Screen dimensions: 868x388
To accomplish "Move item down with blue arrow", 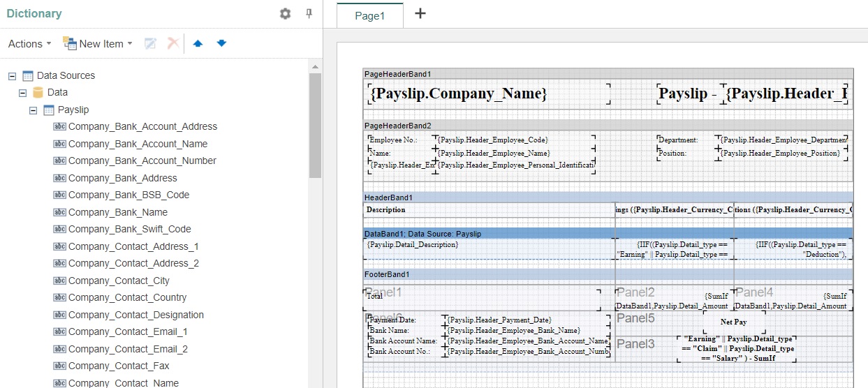I will coord(221,43).
